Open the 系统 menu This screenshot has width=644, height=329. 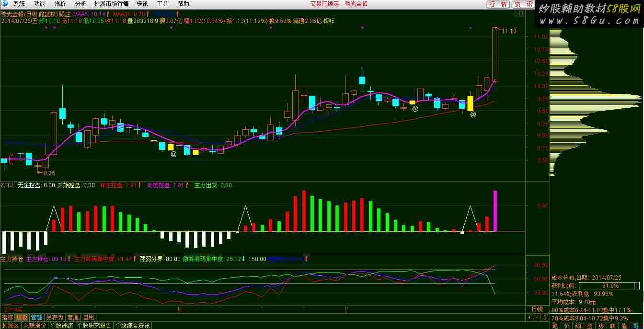pos(19,4)
